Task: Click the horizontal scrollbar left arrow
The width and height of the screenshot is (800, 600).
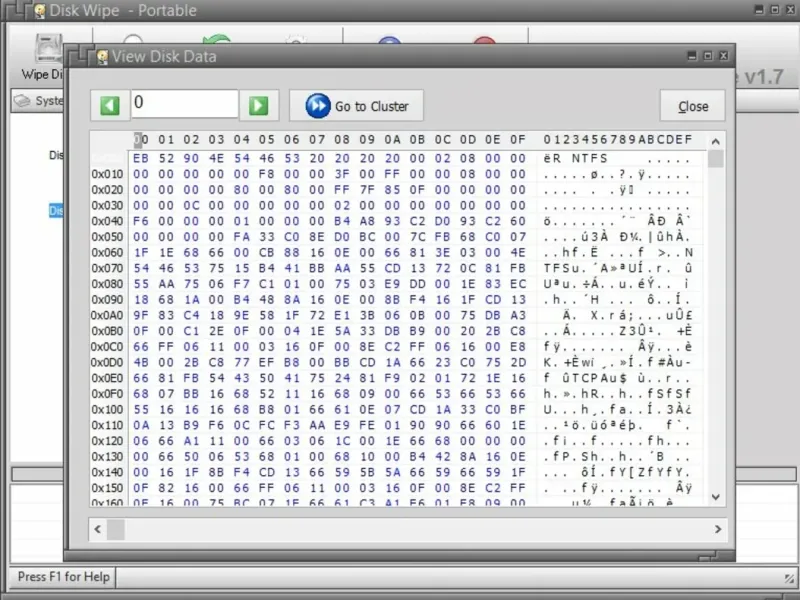Action: pyautogui.click(x=97, y=529)
